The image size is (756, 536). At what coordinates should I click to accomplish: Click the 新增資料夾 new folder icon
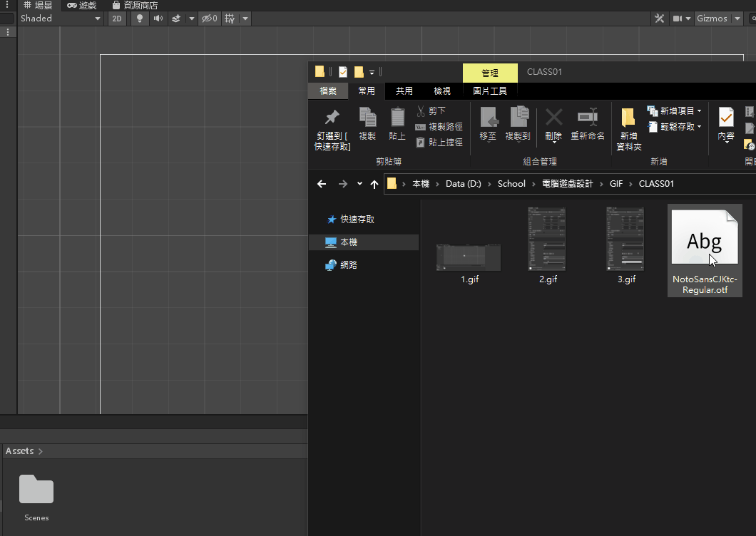point(628,118)
